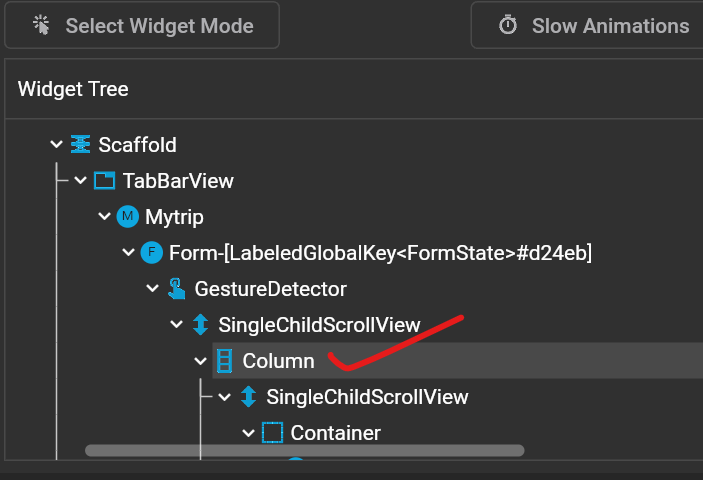Collapse the Column node chevron
This screenshot has height=480, width=703.
click(200, 361)
